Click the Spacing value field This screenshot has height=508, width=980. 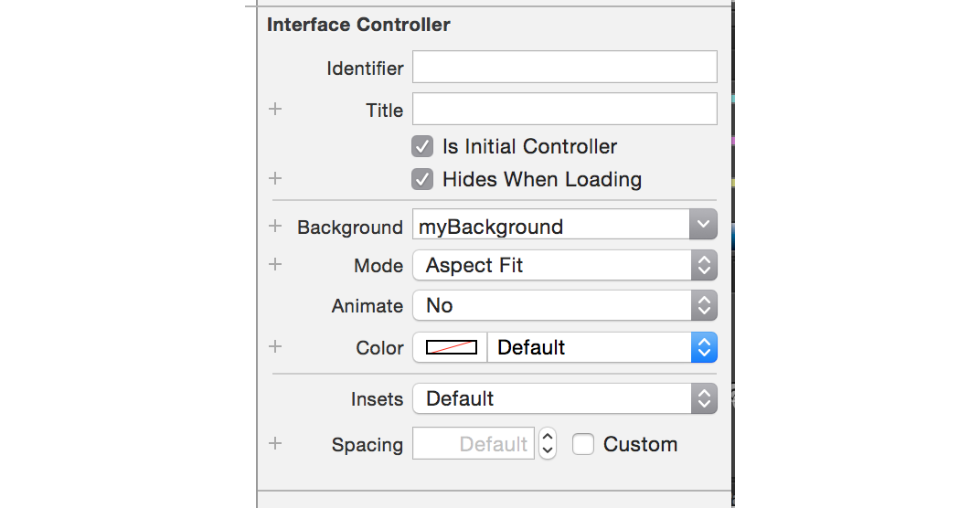tap(474, 444)
